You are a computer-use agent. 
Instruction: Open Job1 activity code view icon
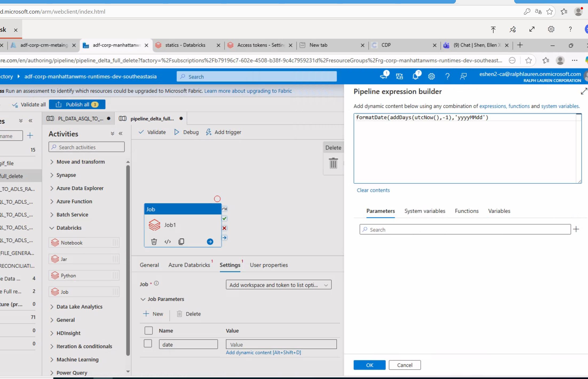pyautogui.click(x=168, y=242)
